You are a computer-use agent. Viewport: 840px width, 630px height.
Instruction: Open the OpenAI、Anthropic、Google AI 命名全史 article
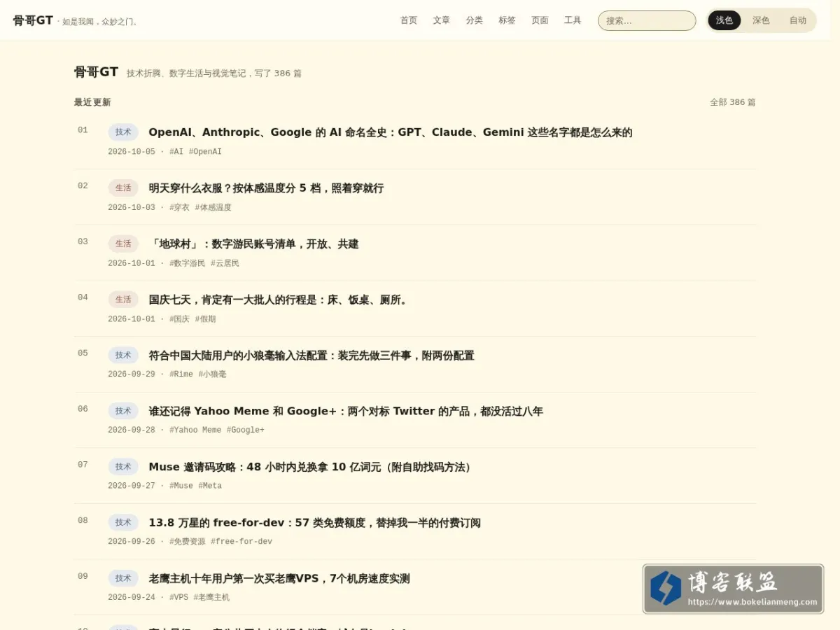(391, 132)
